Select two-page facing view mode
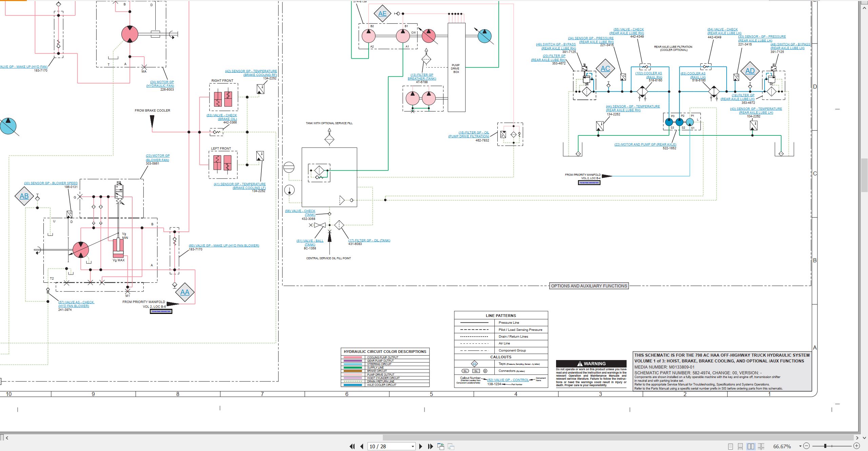 [751, 447]
